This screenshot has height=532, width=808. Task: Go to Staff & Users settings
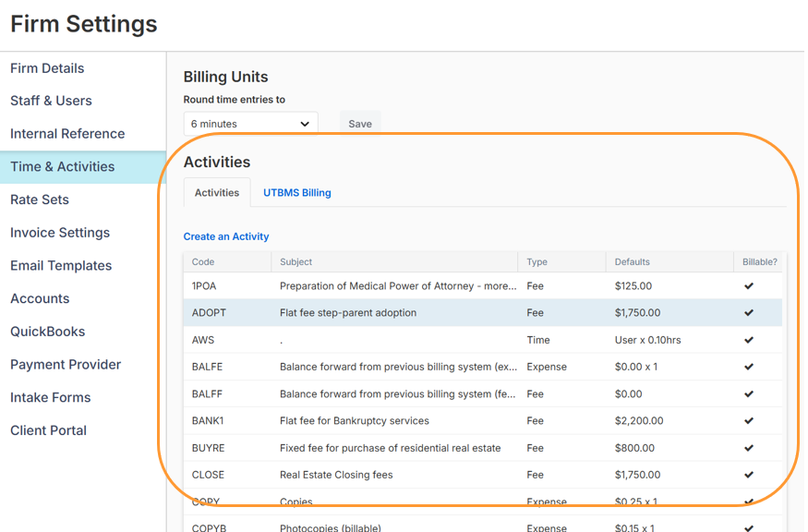coord(51,101)
